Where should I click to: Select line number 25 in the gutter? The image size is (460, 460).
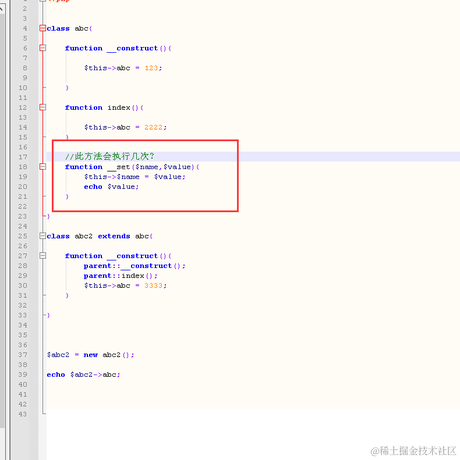tap(23, 236)
